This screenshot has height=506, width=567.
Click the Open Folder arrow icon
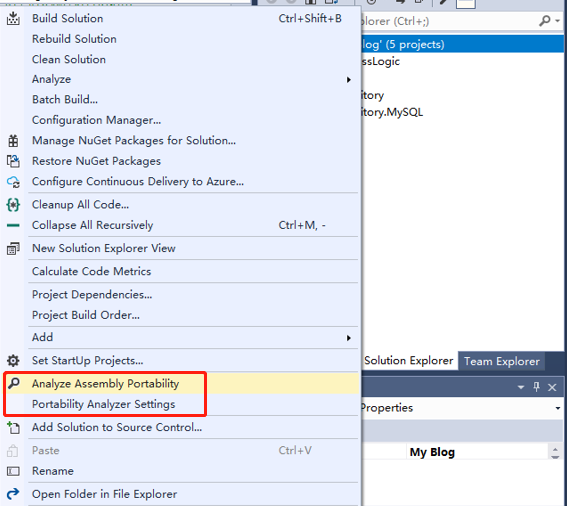(x=13, y=494)
